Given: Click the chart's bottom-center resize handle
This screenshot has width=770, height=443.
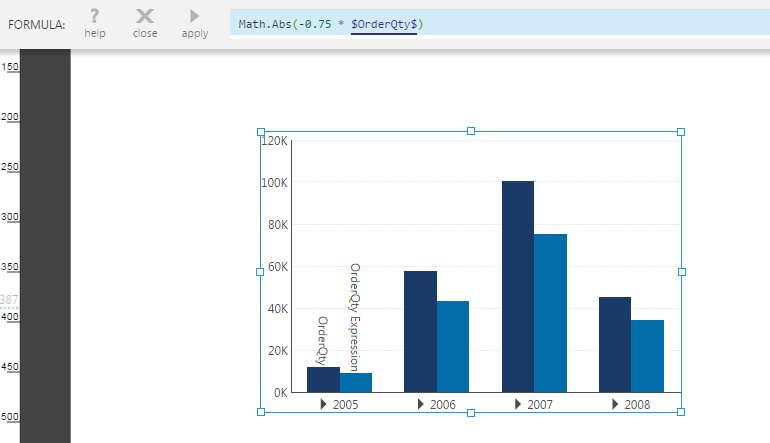Looking at the screenshot, I should pos(471,412).
